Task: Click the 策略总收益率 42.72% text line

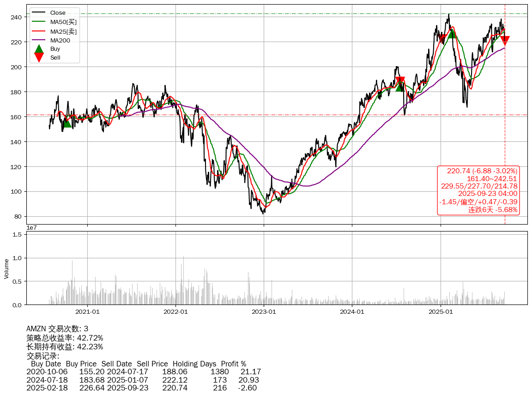Action: pyautogui.click(x=65, y=338)
